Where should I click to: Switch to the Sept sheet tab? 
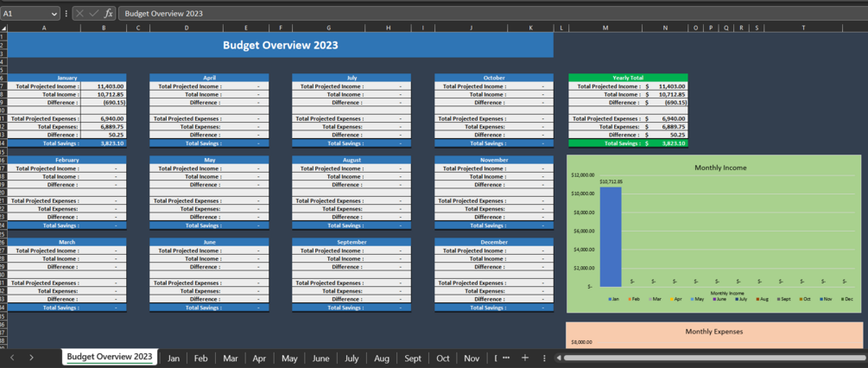click(x=413, y=358)
